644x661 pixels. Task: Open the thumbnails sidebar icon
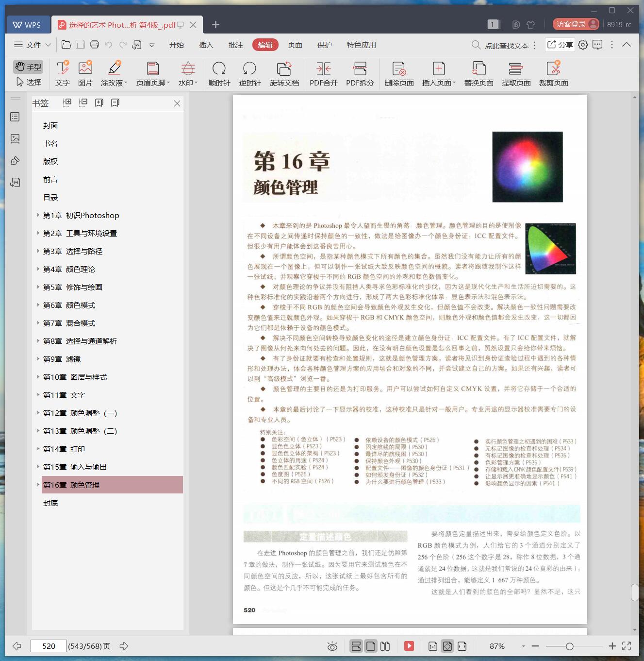[15, 139]
